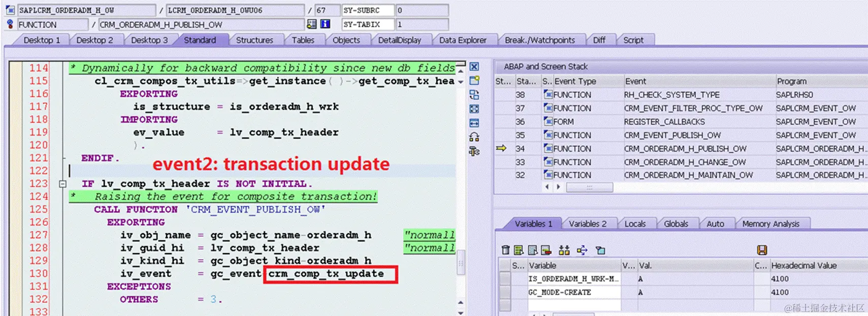Open the Diff tab

(x=599, y=40)
